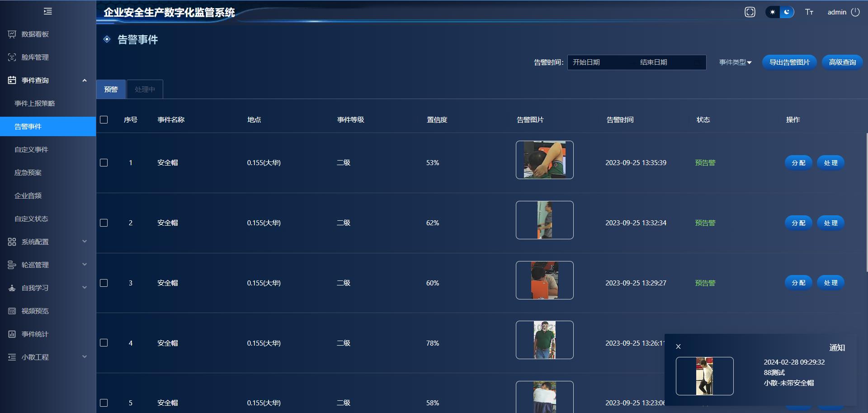Click 分配 for the 13:32:34 alarm
This screenshot has height=413, width=868.
click(798, 223)
